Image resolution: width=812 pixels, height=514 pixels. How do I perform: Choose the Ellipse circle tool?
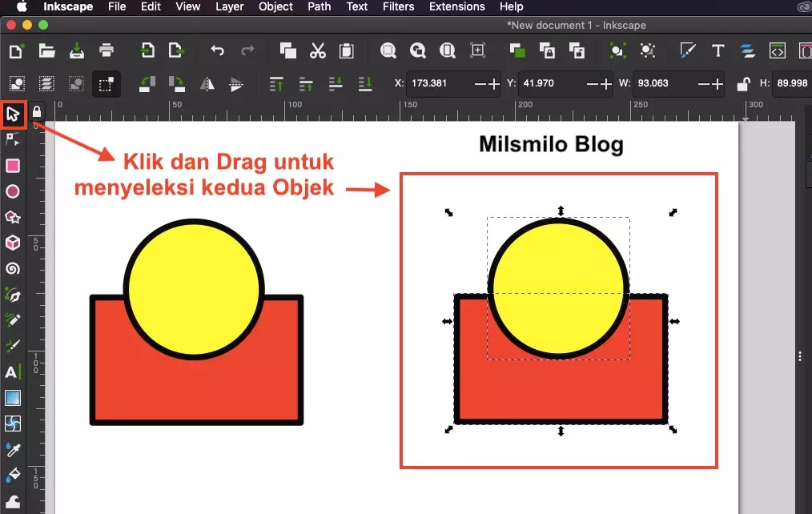(13, 191)
